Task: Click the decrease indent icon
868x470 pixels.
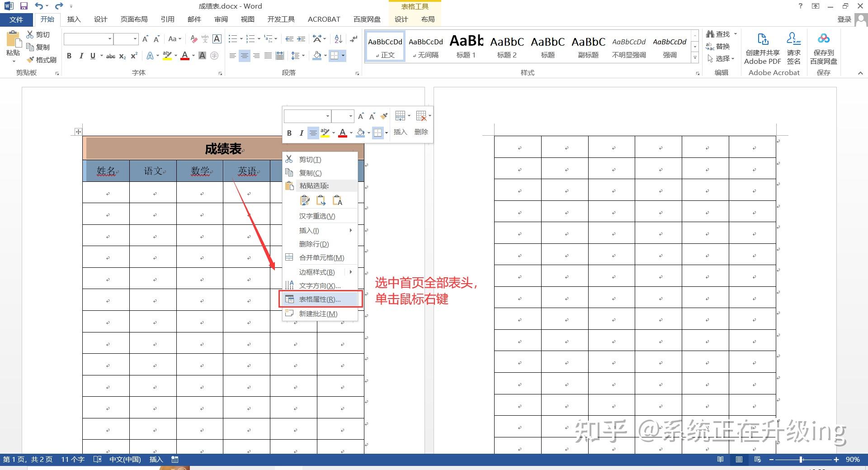Action: 289,39
